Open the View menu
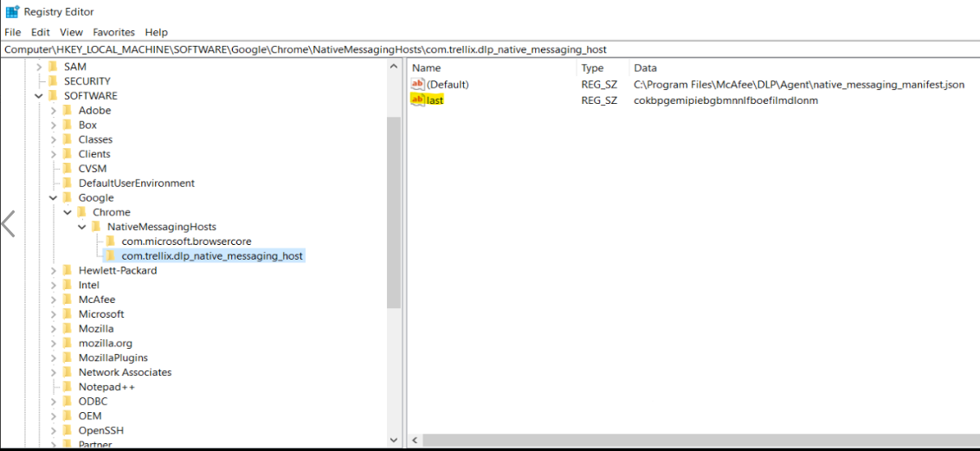This screenshot has height=451, width=980. [71, 32]
